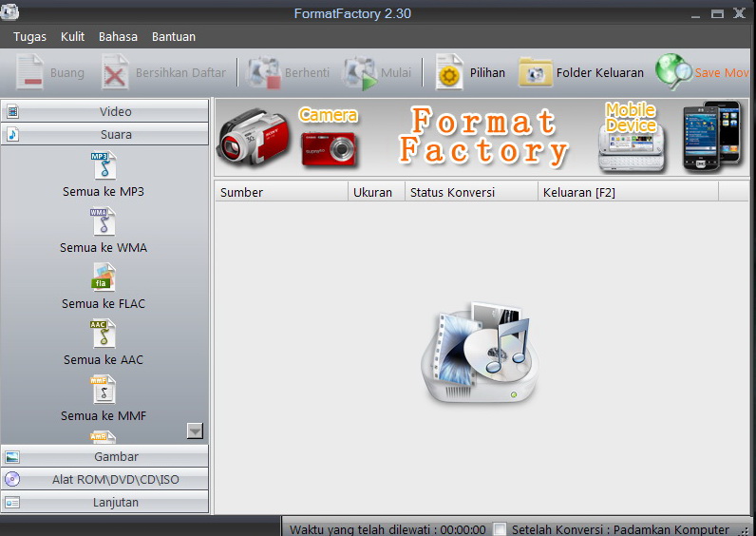Click the orange Format Factory banner title
Image resolution: width=756 pixels, height=536 pixels.
(483, 136)
